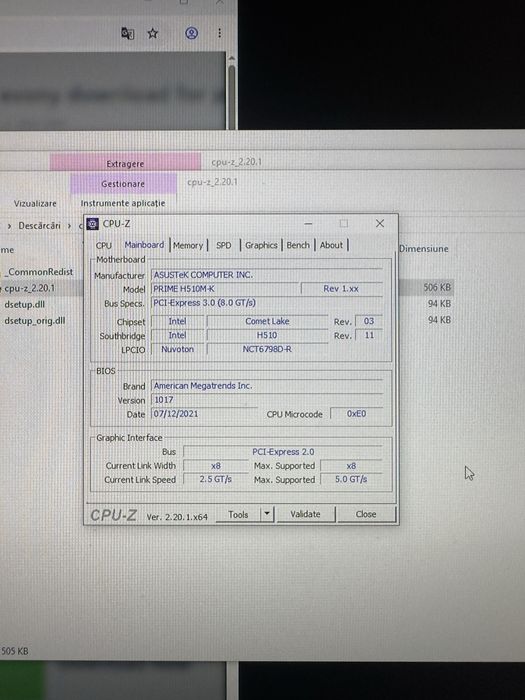Click Descărcări in the Explorer address path
The width and height of the screenshot is (525, 700).
pyautogui.click(x=39, y=226)
